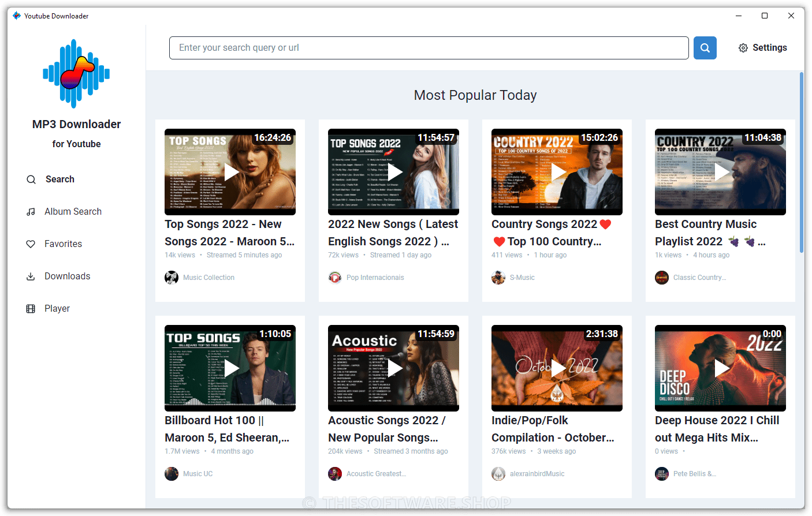Click Music Collection channel name
The image size is (812, 516).
tap(208, 278)
